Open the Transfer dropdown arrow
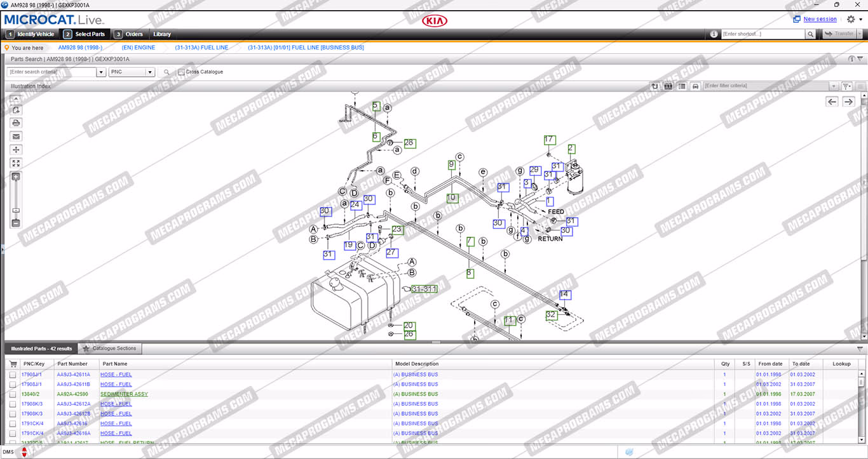 (x=860, y=34)
